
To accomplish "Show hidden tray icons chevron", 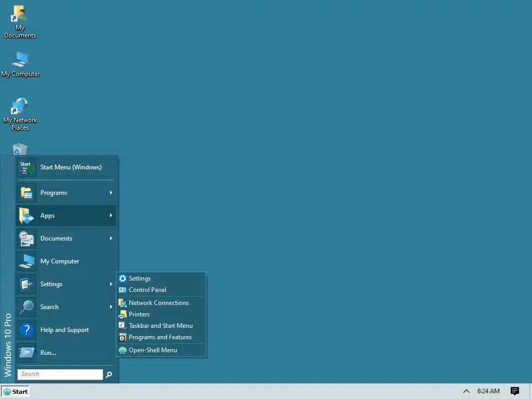I will pos(467,391).
